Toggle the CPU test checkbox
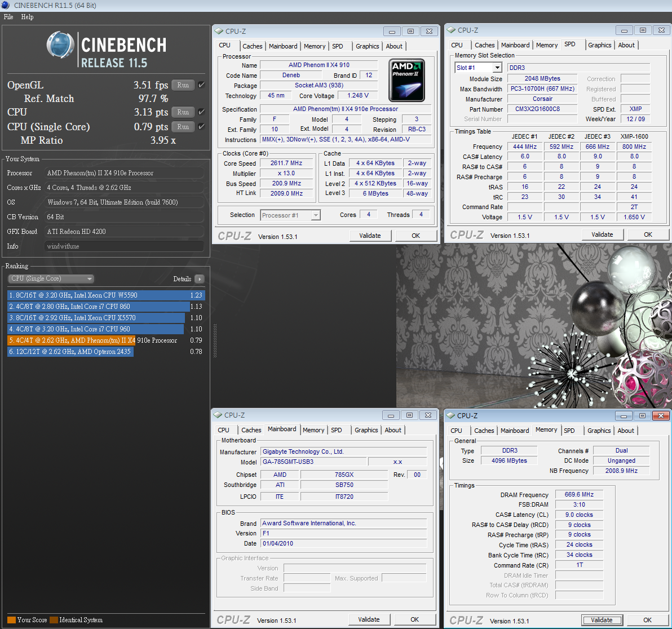 (x=201, y=112)
